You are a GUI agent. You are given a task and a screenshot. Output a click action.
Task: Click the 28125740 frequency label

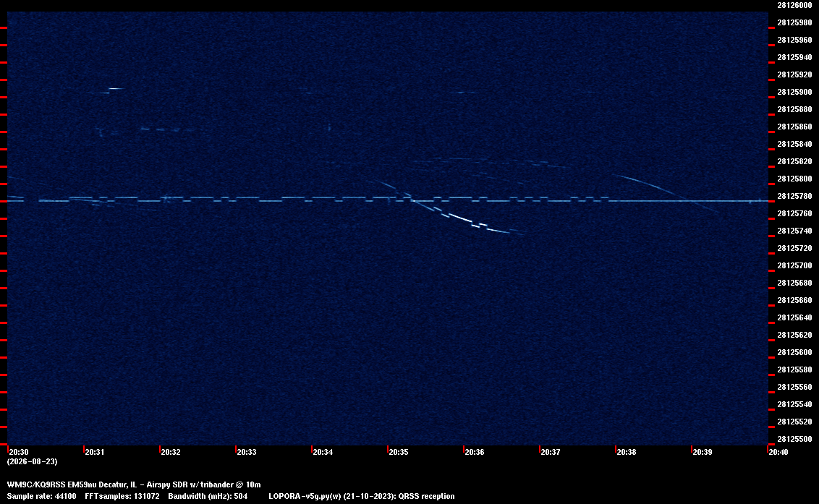click(x=794, y=231)
